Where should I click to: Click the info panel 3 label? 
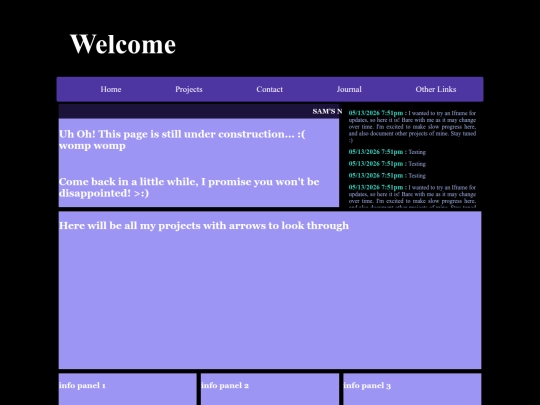(367, 385)
